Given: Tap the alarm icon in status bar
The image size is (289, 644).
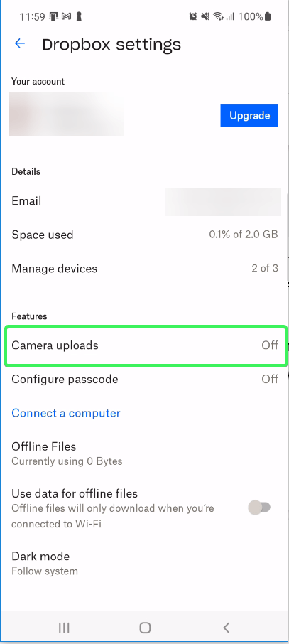Looking at the screenshot, I should [x=192, y=16].
